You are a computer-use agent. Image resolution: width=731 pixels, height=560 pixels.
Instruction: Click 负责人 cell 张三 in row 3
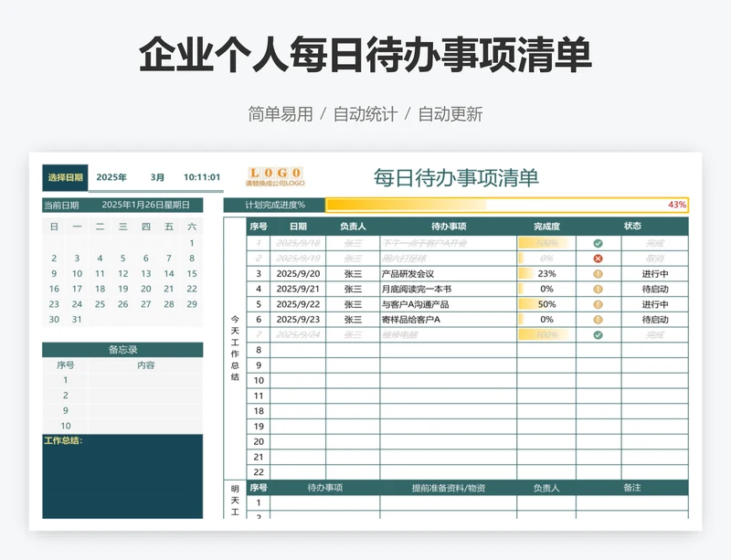[x=353, y=274]
